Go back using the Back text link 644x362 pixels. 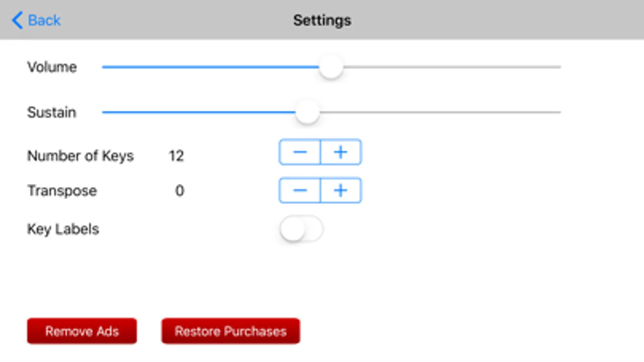[x=44, y=20]
